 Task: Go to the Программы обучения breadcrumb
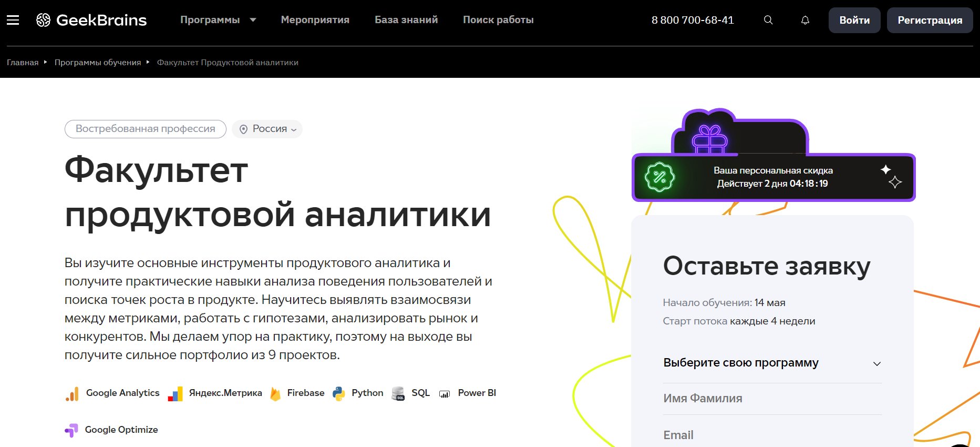(x=98, y=62)
